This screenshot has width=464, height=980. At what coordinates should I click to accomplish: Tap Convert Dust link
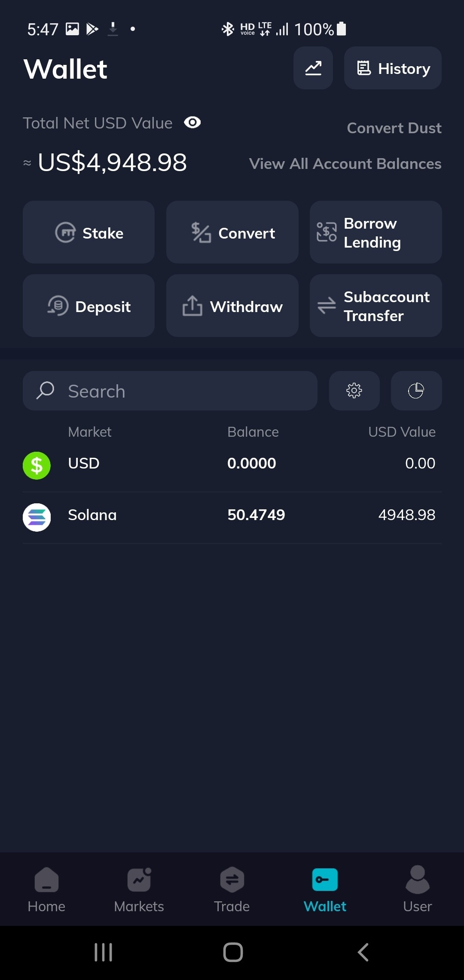tap(394, 128)
